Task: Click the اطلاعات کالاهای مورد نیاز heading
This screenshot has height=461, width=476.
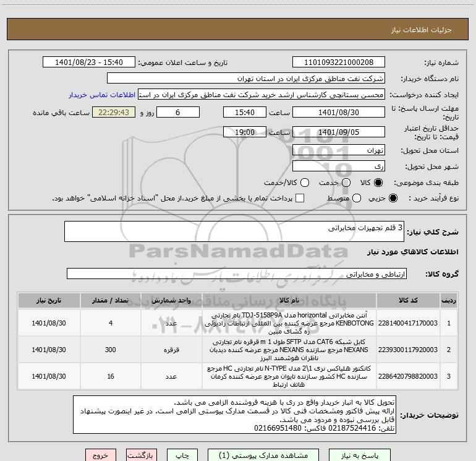Action: (x=413, y=252)
